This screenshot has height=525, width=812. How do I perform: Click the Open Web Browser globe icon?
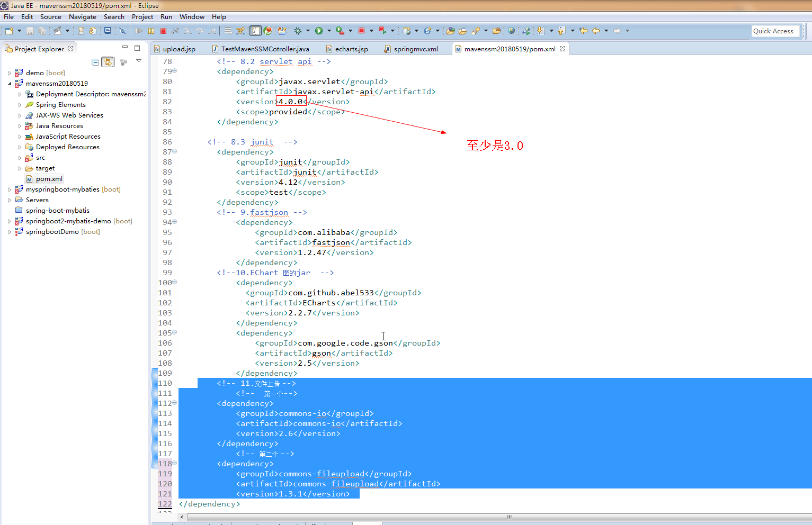511,31
